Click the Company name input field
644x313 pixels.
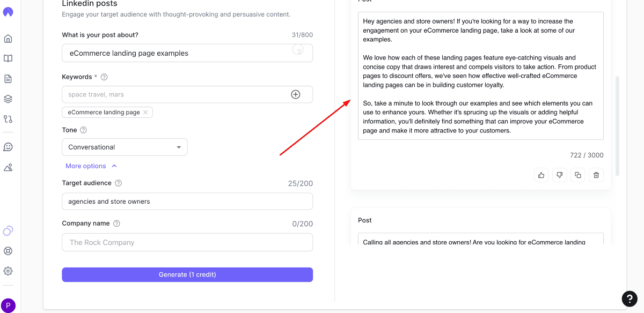187,242
